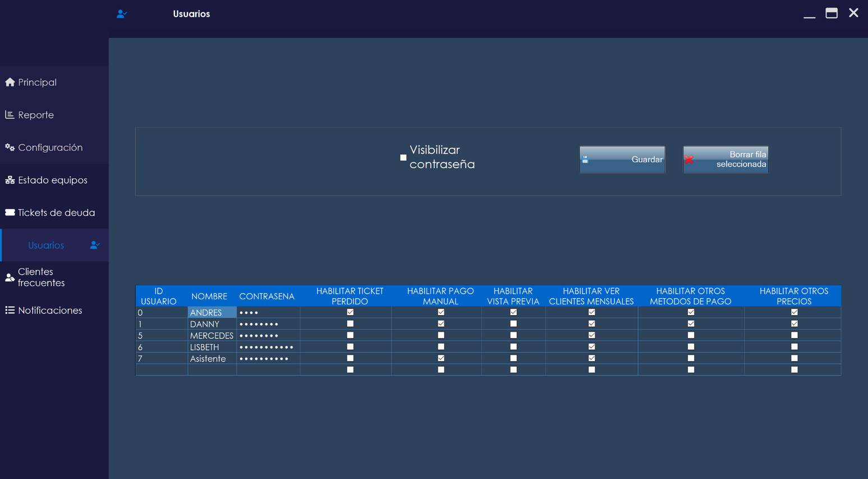Select the Notificaciones list icon
The width and height of the screenshot is (868, 479).
[x=10, y=309]
